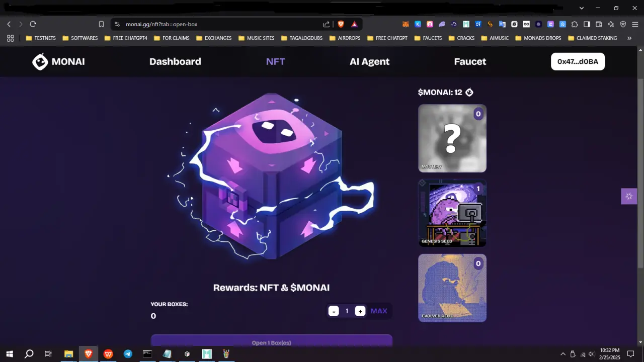Open File Explorer from taskbar
Image resolution: width=644 pixels, height=362 pixels.
click(x=68, y=354)
